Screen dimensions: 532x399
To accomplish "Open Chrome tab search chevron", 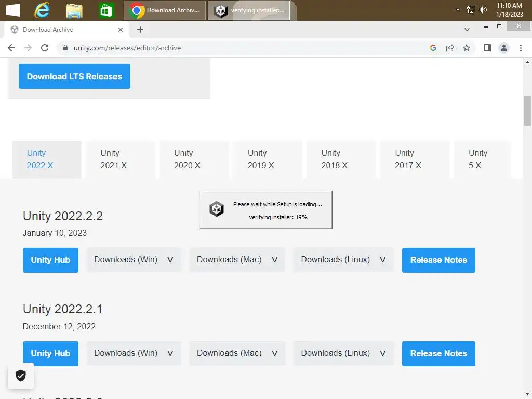I will (x=467, y=30).
